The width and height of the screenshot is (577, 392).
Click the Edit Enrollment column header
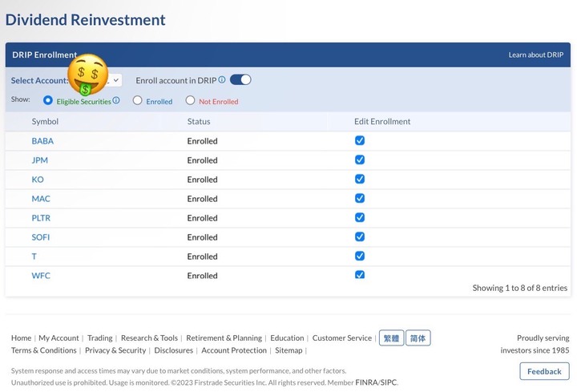382,122
